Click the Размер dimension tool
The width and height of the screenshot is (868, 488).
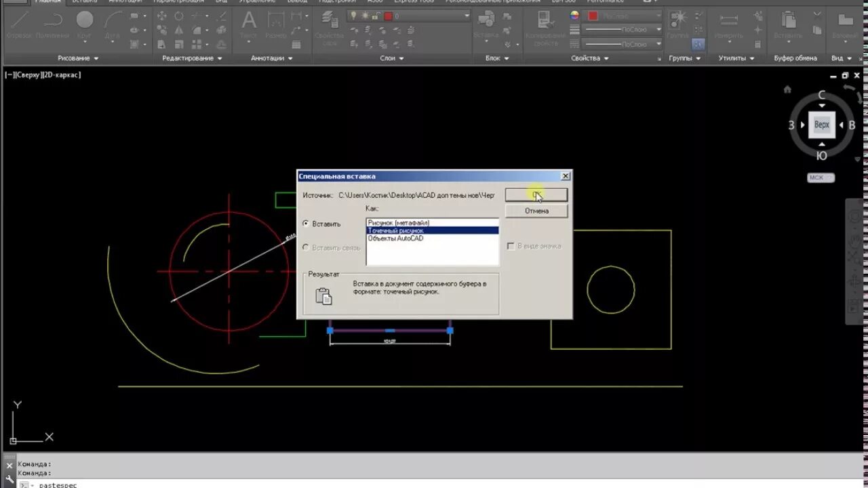(x=276, y=24)
